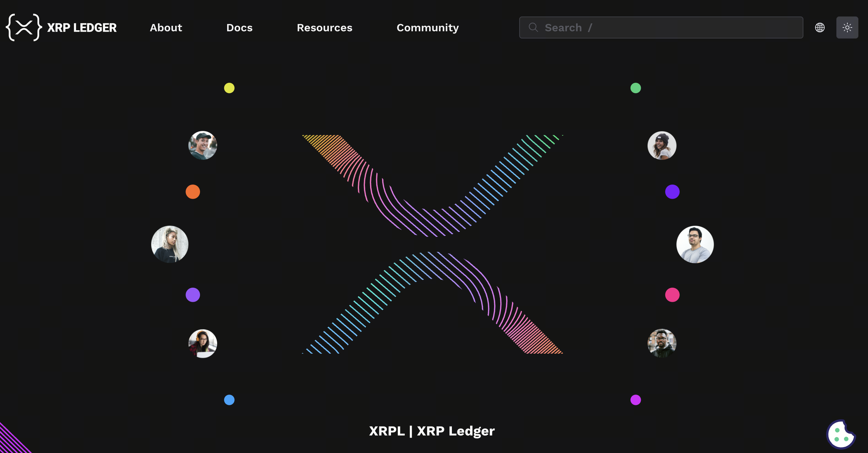Click the XRP LEDGER wordmark text
This screenshot has width=868, height=453.
pyautogui.click(x=82, y=27)
